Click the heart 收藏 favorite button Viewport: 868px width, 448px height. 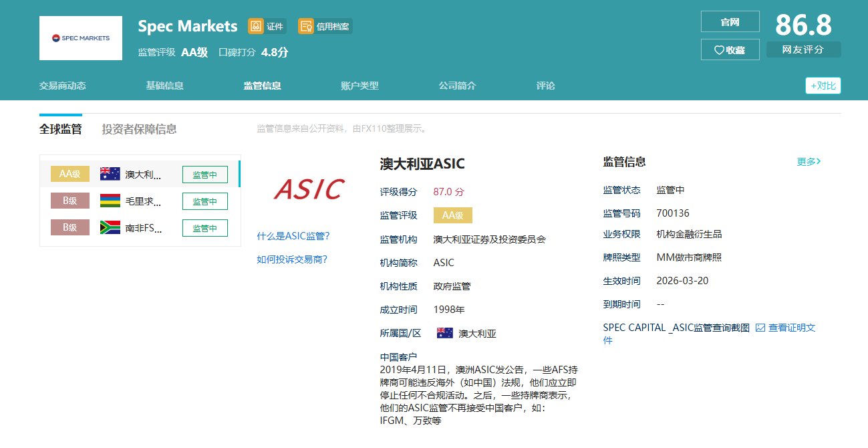730,50
